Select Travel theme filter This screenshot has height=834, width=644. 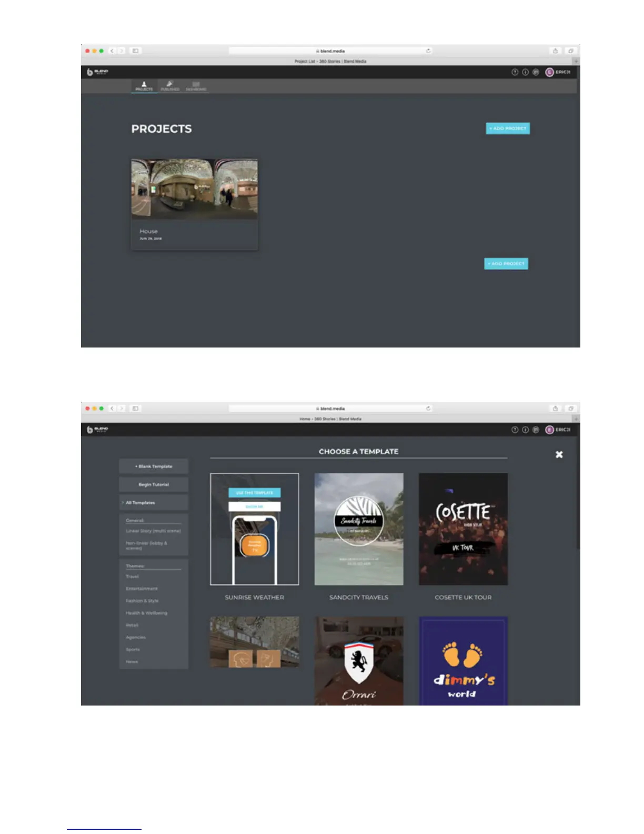[x=132, y=577]
